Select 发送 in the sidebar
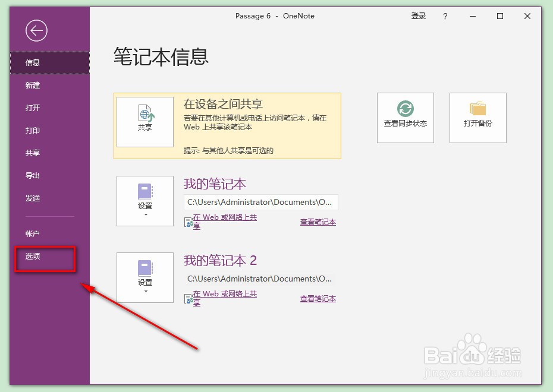Image resolution: width=553 pixels, height=392 pixels. tap(50, 198)
